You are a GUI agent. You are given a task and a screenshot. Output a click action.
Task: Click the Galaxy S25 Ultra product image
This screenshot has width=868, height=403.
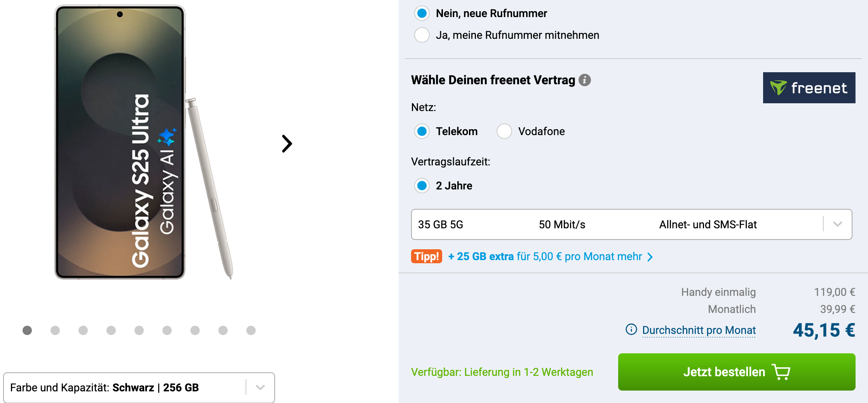[x=143, y=142]
